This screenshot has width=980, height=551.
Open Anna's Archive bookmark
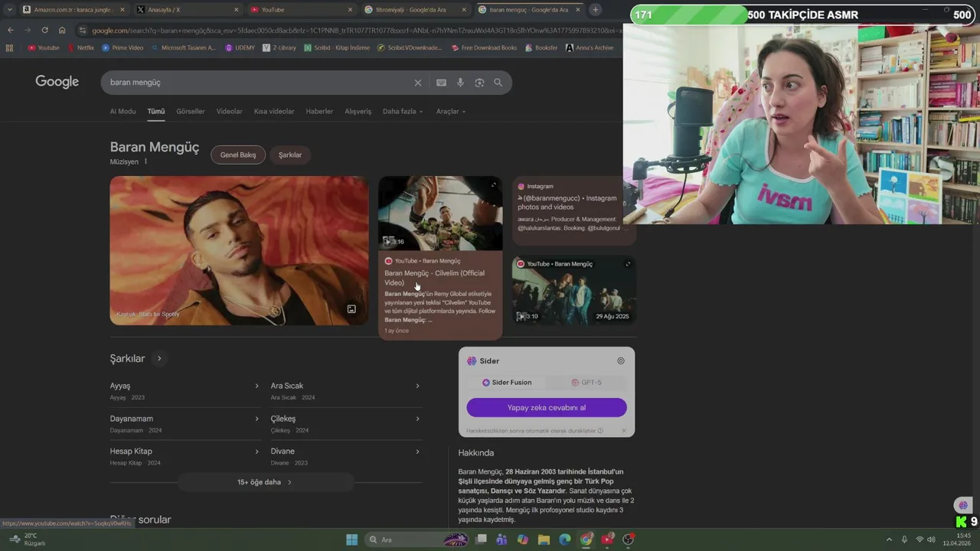pos(590,47)
